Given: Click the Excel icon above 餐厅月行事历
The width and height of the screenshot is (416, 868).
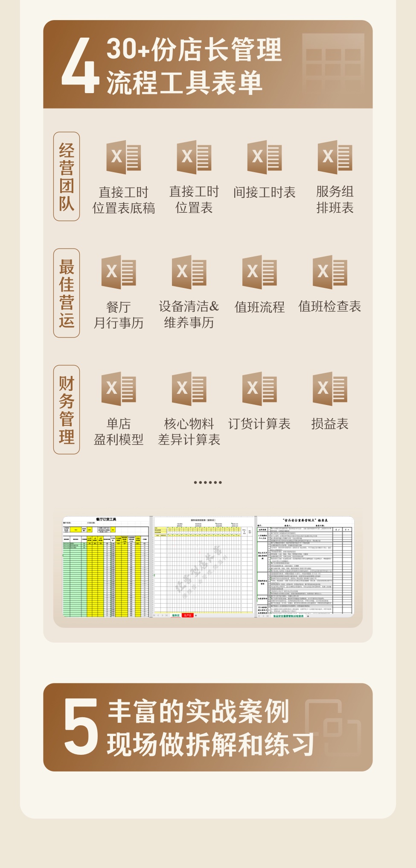Looking at the screenshot, I should coord(119,272).
